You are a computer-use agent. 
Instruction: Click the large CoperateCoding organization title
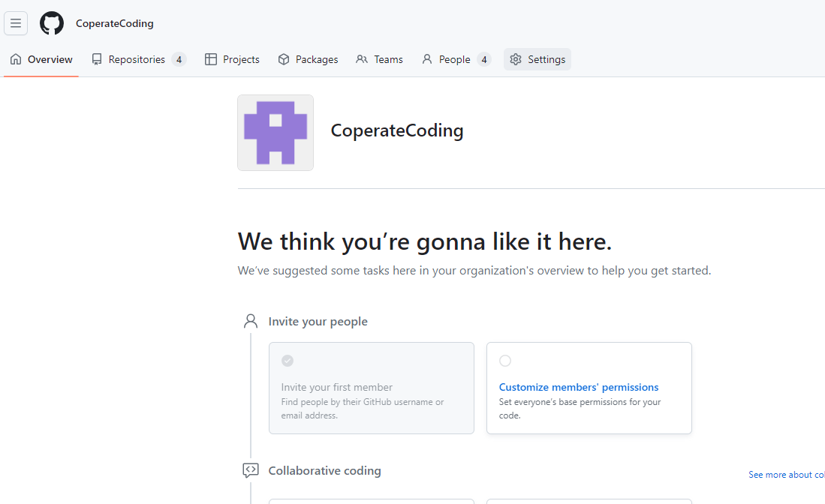[x=397, y=130]
